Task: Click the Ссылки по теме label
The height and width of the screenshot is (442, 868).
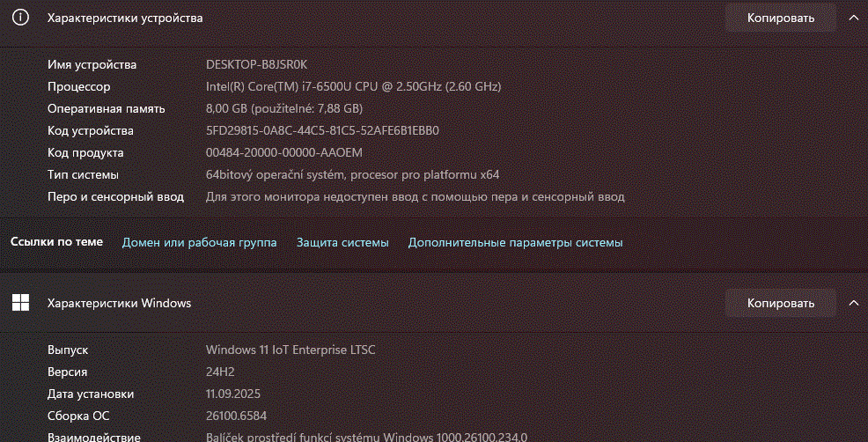Action: coord(56,241)
